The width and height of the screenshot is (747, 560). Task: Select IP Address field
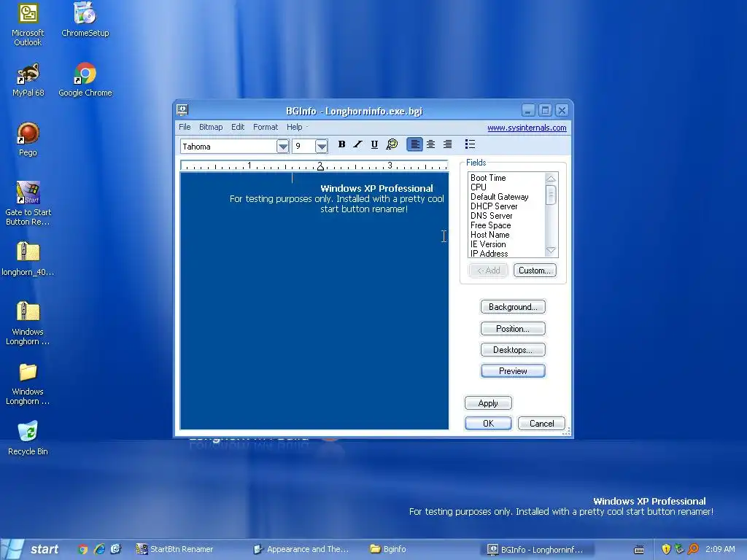coord(489,254)
